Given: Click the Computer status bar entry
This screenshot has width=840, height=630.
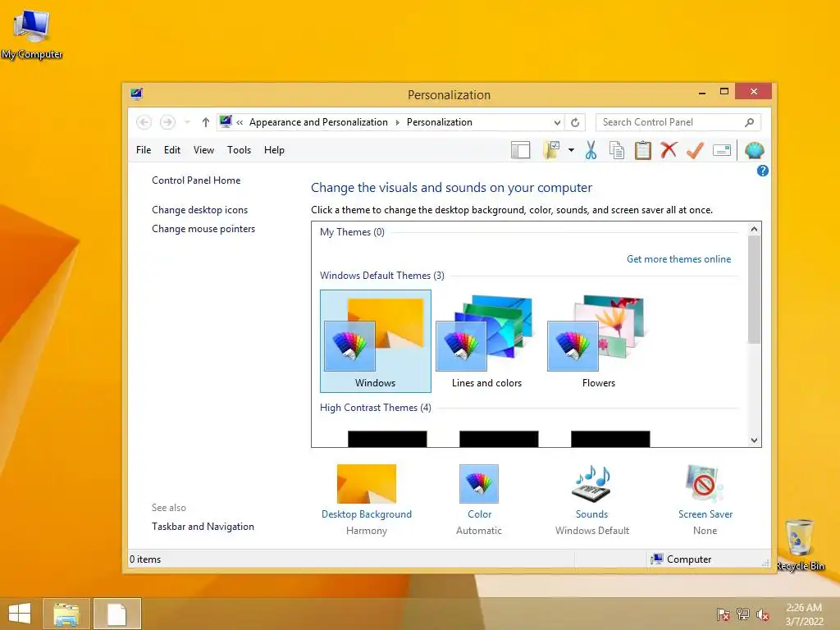Looking at the screenshot, I should 681,559.
